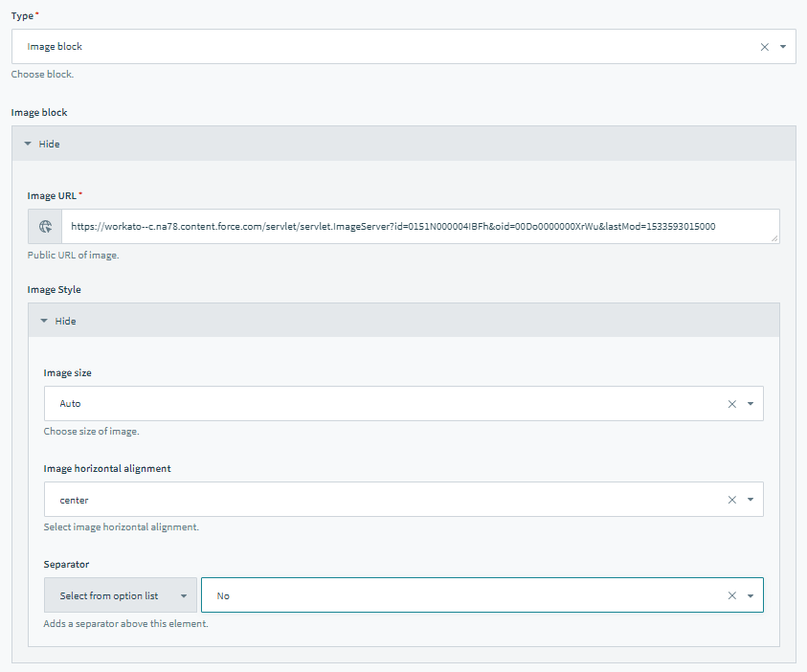
Task: Clear the Separator No value
Action: tap(731, 595)
